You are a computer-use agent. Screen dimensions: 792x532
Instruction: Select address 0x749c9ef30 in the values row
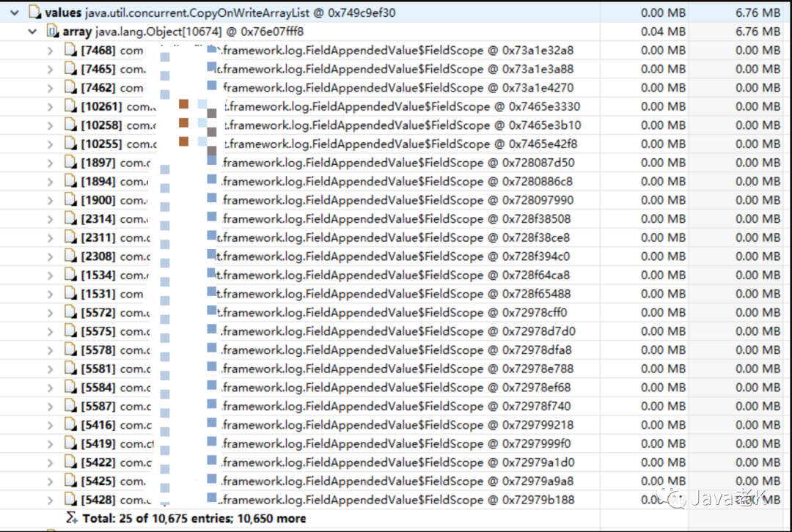coord(361,12)
